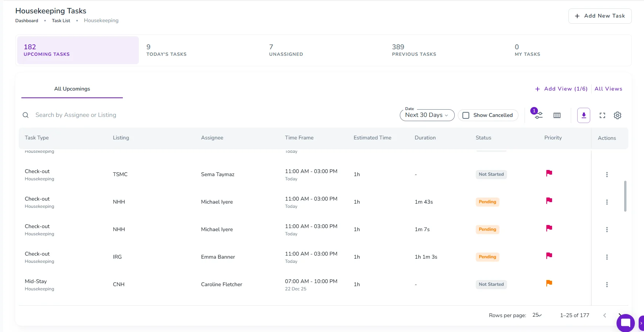Click the table vertical scrollbar
This screenshot has height=332, width=644.
tap(625, 196)
